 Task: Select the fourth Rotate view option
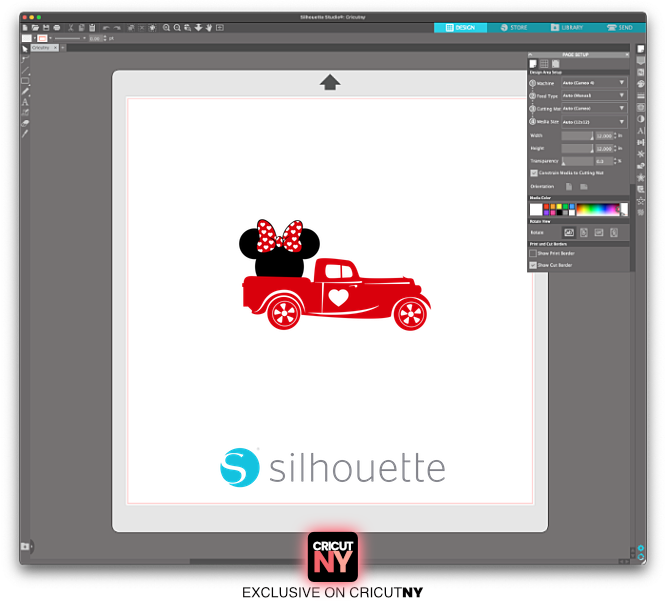614,232
